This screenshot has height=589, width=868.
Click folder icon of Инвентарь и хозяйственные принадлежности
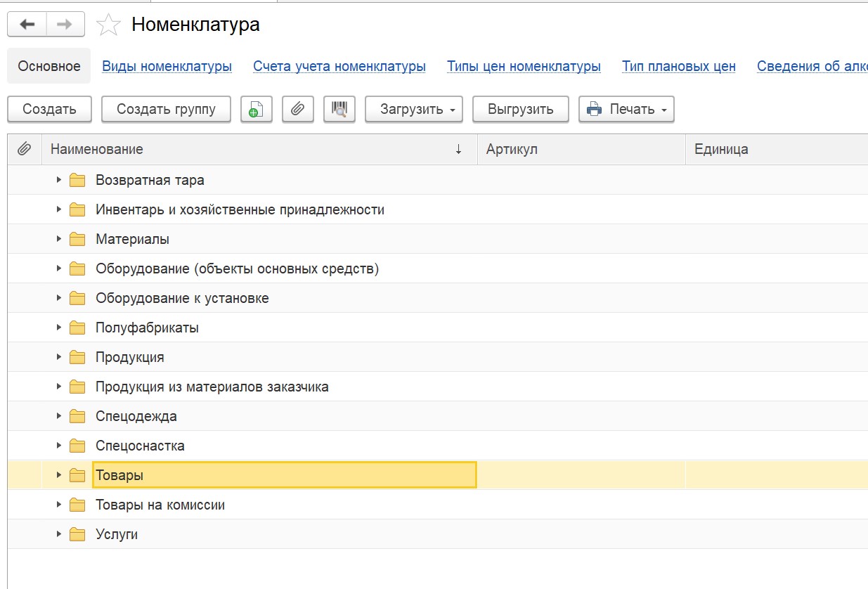pyautogui.click(x=77, y=209)
